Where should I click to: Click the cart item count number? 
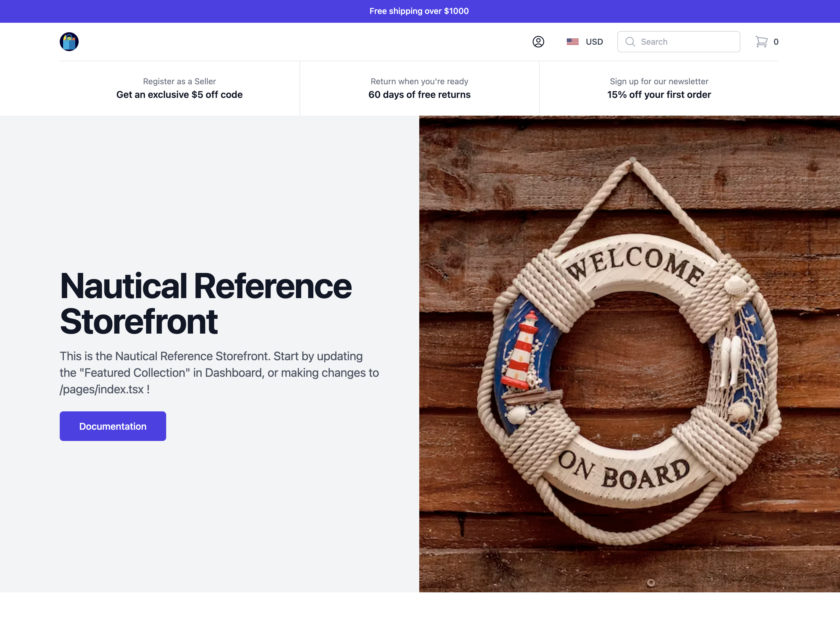pyautogui.click(x=776, y=42)
